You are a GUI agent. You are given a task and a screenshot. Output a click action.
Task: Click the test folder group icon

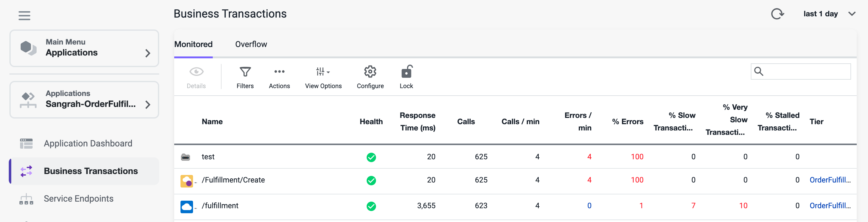coord(186,157)
